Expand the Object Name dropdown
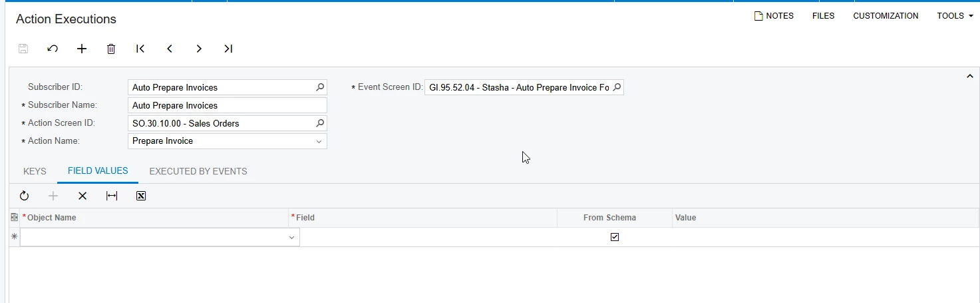The image size is (980, 303). point(291,238)
